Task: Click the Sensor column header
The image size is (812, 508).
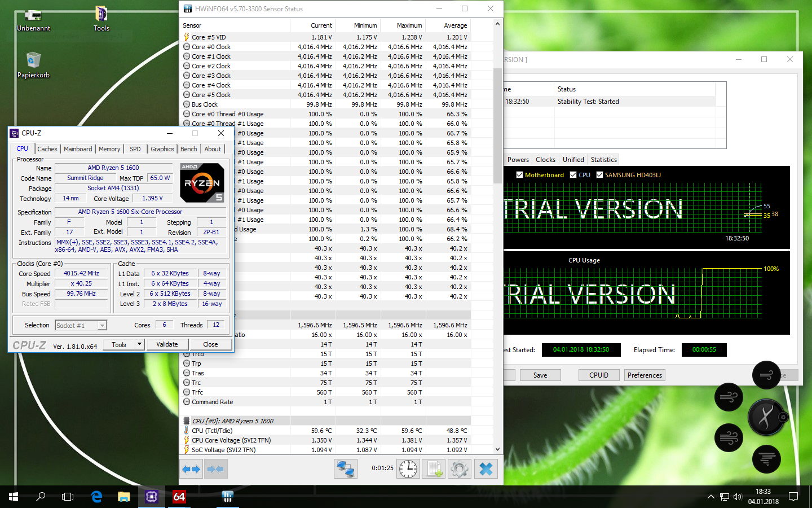Action: (x=236, y=25)
